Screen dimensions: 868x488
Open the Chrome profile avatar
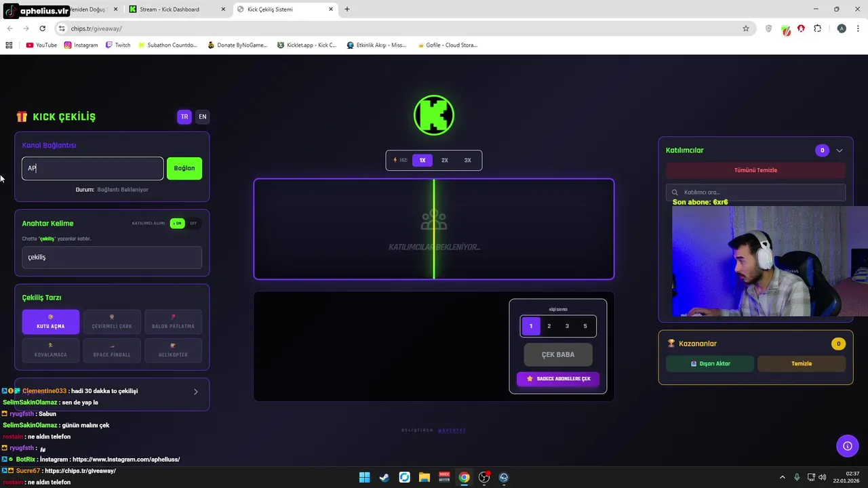(x=842, y=28)
